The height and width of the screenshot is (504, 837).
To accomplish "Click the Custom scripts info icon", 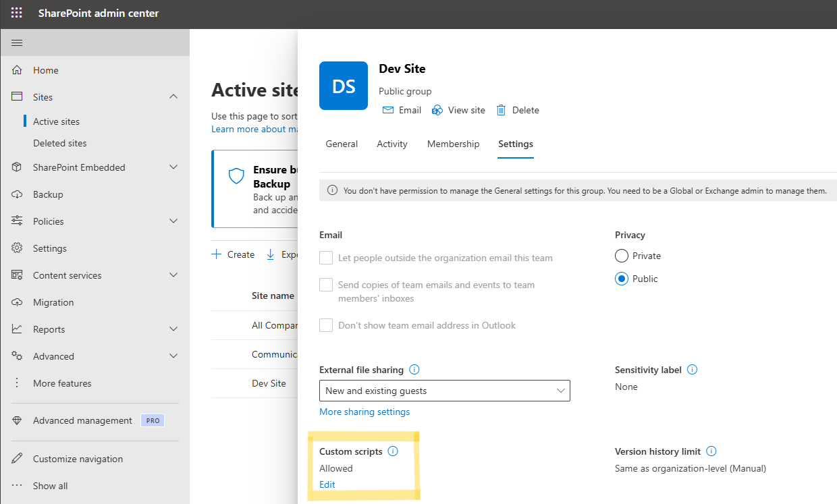I will tap(393, 451).
